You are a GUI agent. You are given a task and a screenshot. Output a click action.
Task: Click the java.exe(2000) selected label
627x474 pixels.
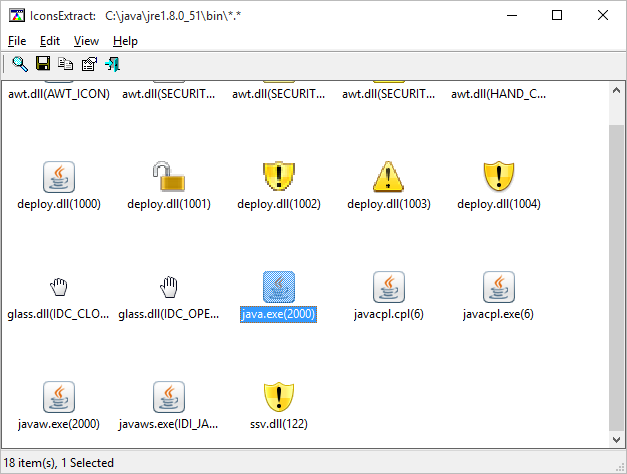pyautogui.click(x=278, y=314)
